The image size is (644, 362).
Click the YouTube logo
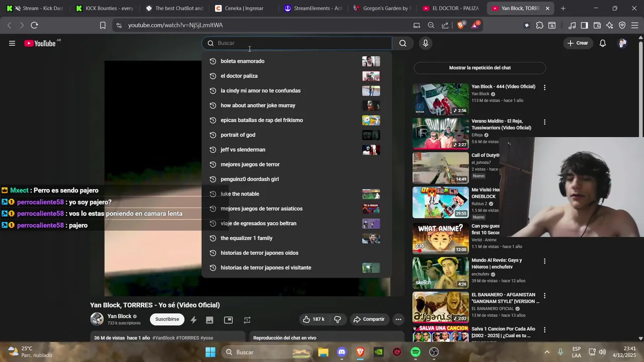40,43
